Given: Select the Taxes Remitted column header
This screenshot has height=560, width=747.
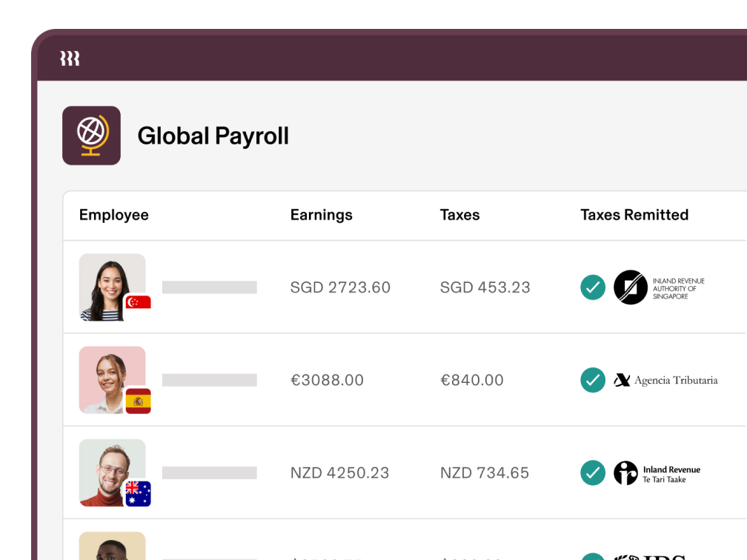Looking at the screenshot, I should point(634,215).
